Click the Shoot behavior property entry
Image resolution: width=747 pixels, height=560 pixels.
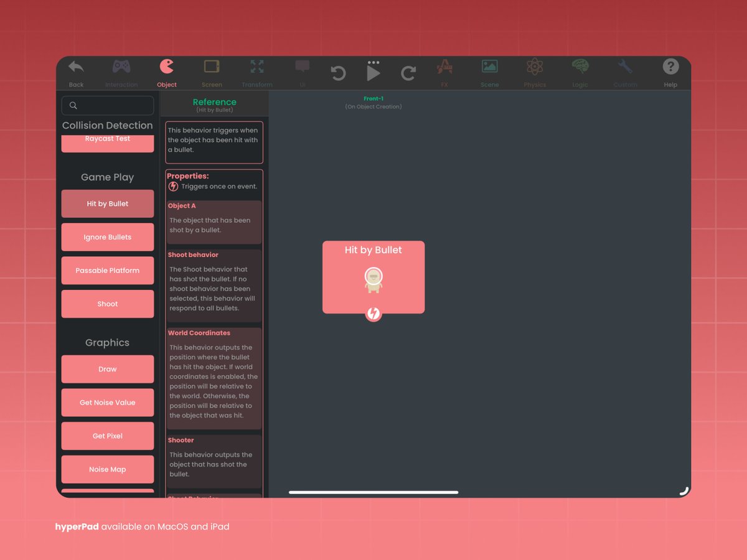coord(214,286)
